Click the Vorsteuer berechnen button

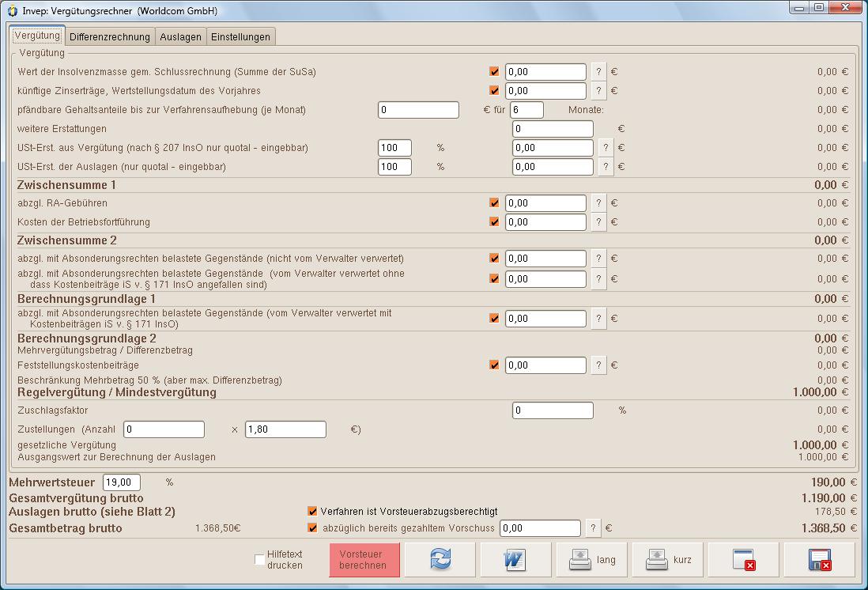click(x=364, y=559)
